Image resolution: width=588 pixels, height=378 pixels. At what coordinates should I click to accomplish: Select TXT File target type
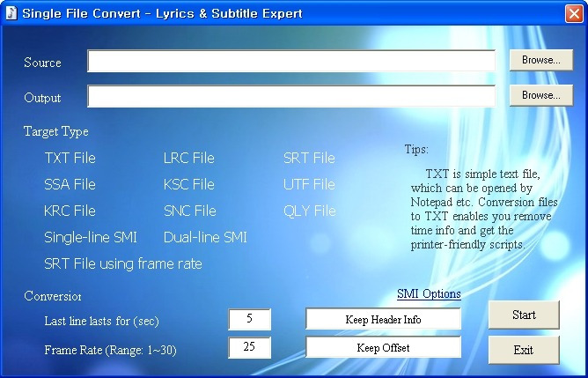(x=70, y=158)
